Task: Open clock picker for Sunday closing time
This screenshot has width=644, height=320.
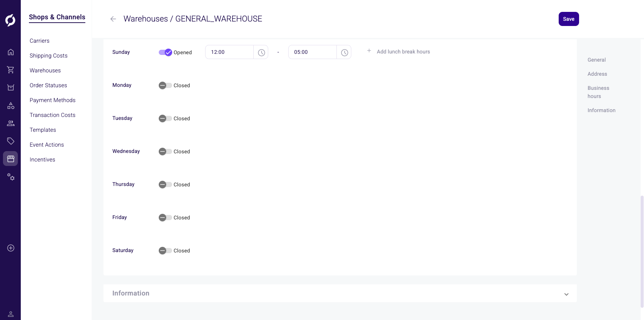Action: 344,52
